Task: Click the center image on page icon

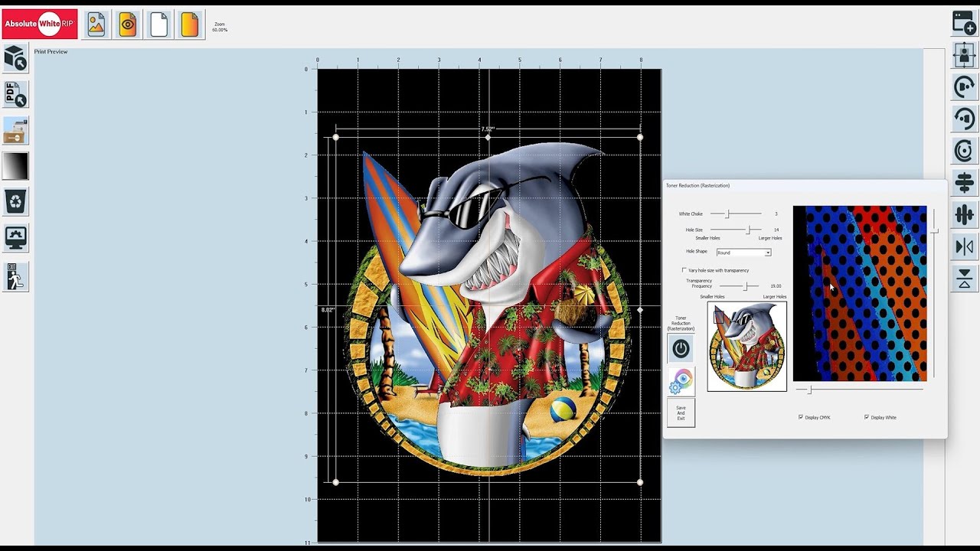Action: click(x=964, y=54)
